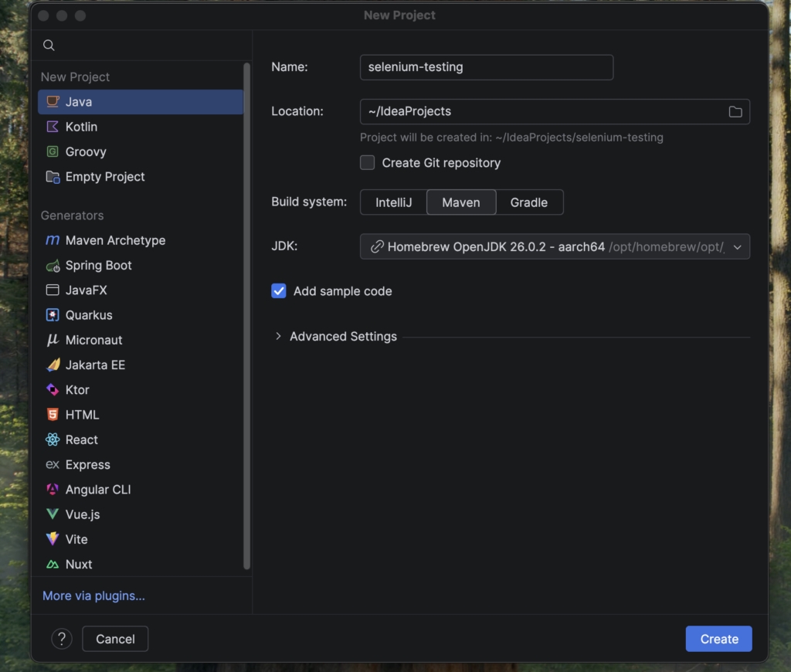Select IntelliJ build system
The image size is (791, 672).
pos(393,202)
